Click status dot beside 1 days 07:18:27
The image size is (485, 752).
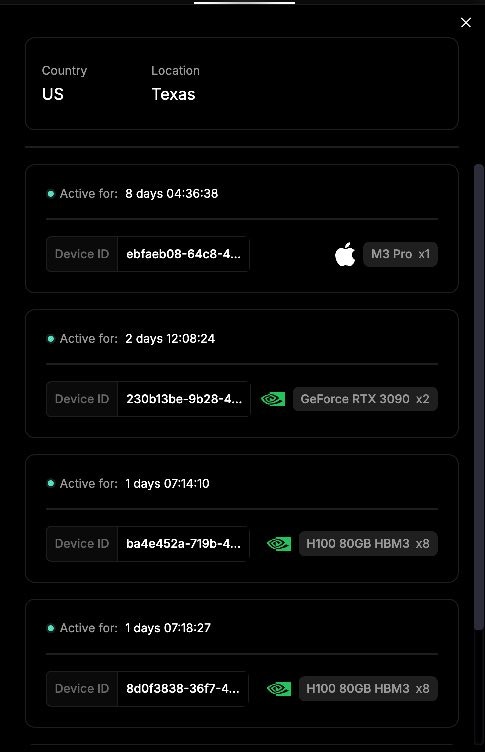[x=50, y=628]
